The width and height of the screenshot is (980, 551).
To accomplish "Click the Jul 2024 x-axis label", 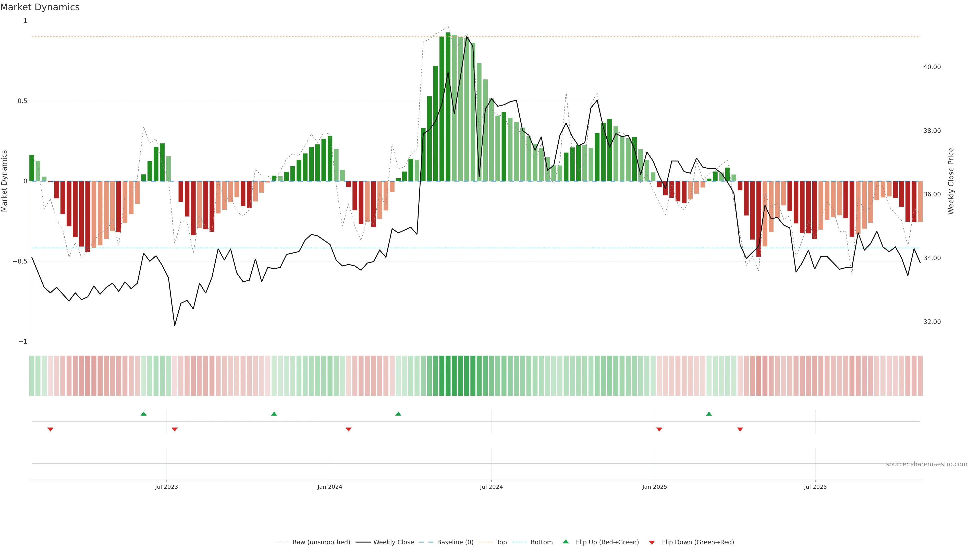I will tap(491, 487).
